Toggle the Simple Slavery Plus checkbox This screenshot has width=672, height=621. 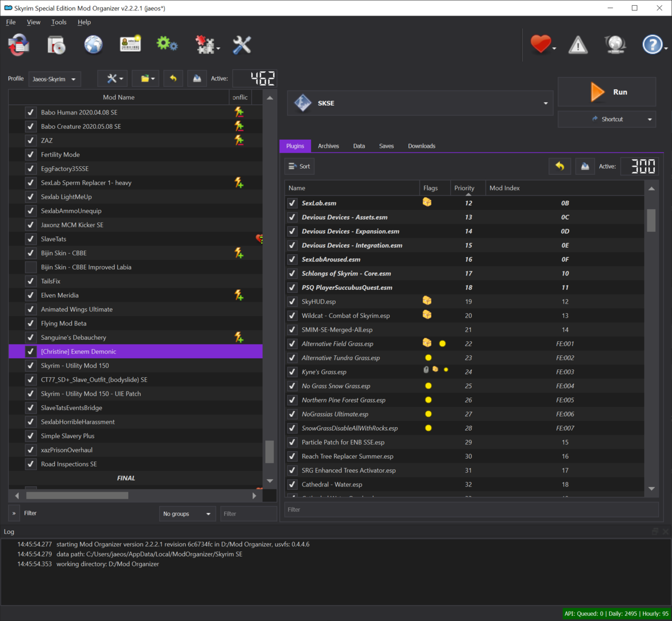30,436
